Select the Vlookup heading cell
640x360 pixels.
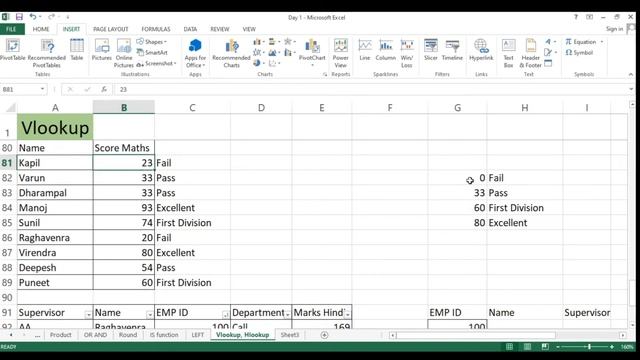coord(55,127)
